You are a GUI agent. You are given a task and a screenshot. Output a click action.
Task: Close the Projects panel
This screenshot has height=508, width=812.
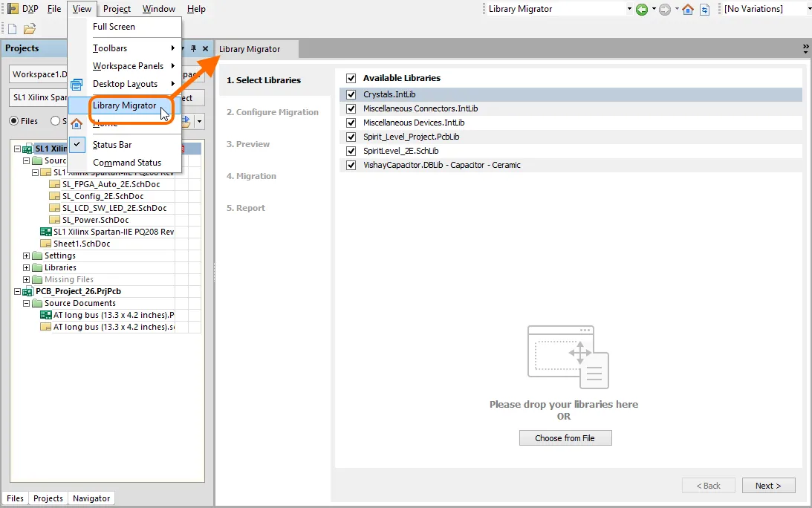(205, 48)
